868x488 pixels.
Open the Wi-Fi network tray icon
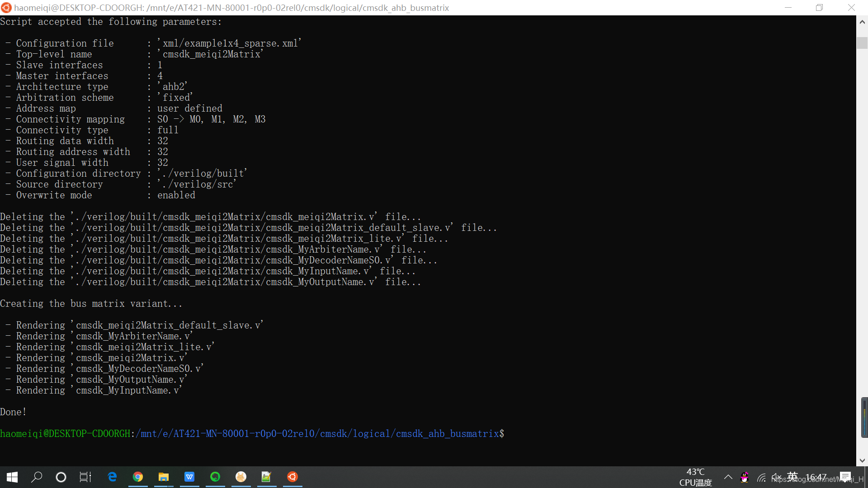(x=762, y=477)
